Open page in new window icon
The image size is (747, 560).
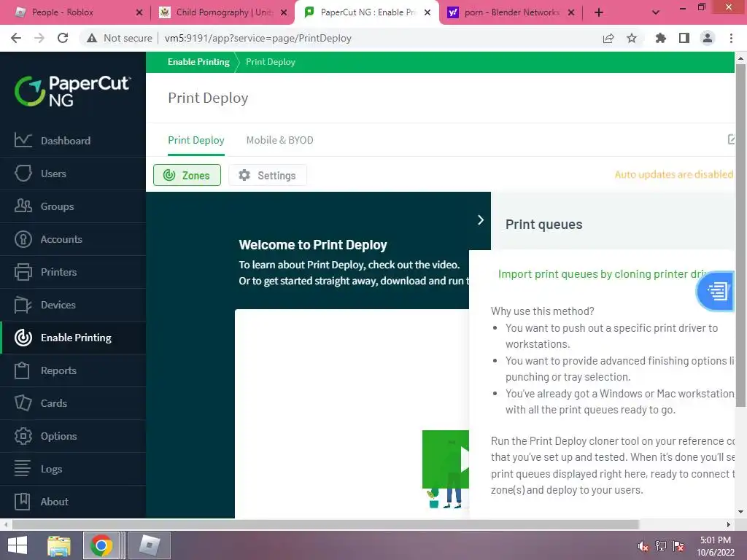click(731, 139)
